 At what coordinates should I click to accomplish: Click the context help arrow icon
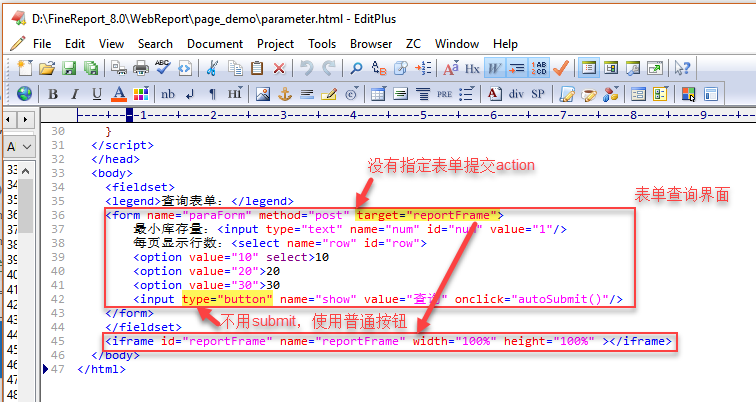(x=682, y=68)
